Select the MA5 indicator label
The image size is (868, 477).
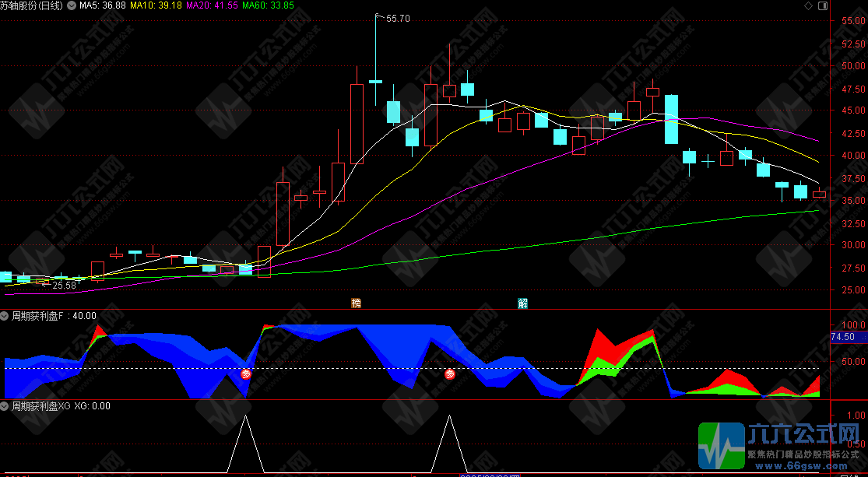click(x=103, y=5)
